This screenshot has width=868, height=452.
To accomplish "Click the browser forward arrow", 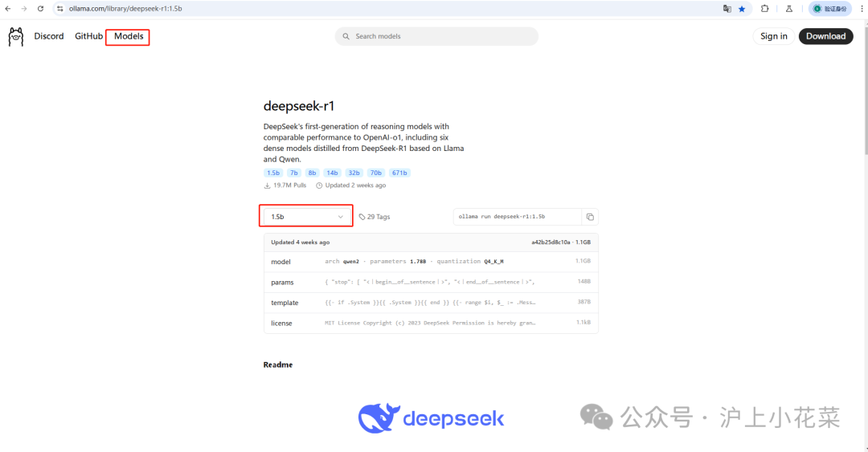I will pyautogui.click(x=24, y=9).
